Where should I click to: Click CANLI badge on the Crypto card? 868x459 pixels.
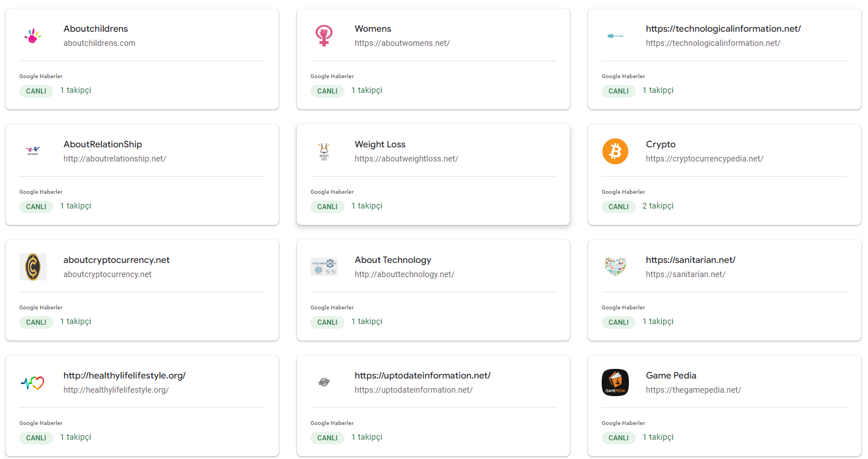click(x=619, y=207)
